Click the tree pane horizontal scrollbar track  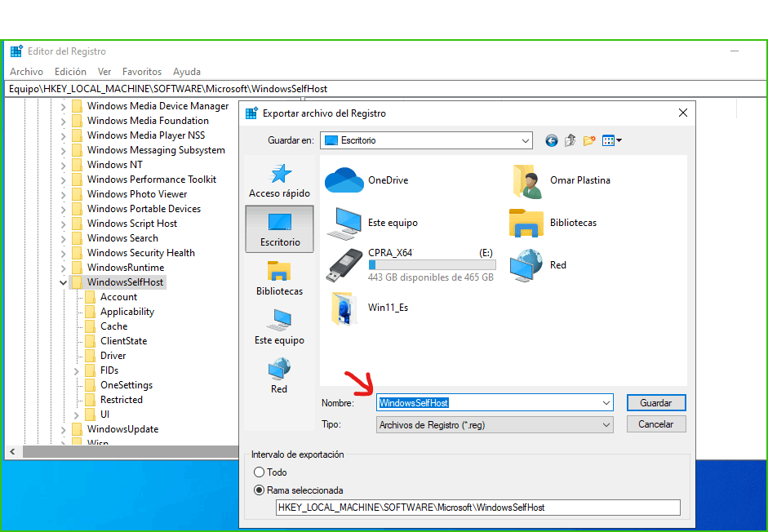pos(131,452)
